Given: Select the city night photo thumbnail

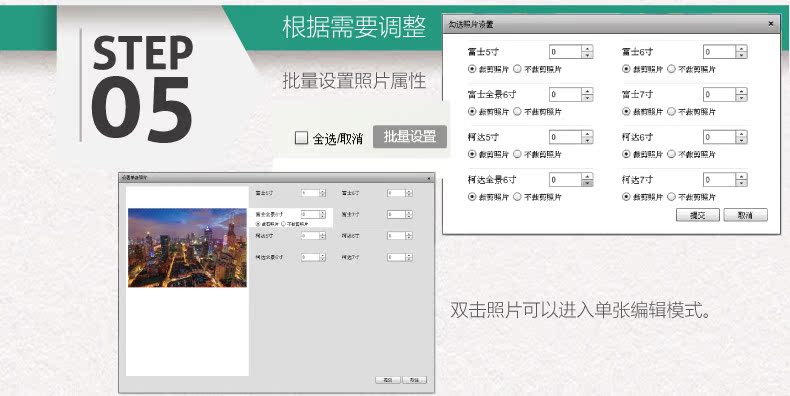Looking at the screenshot, I should tap(187, 248).
